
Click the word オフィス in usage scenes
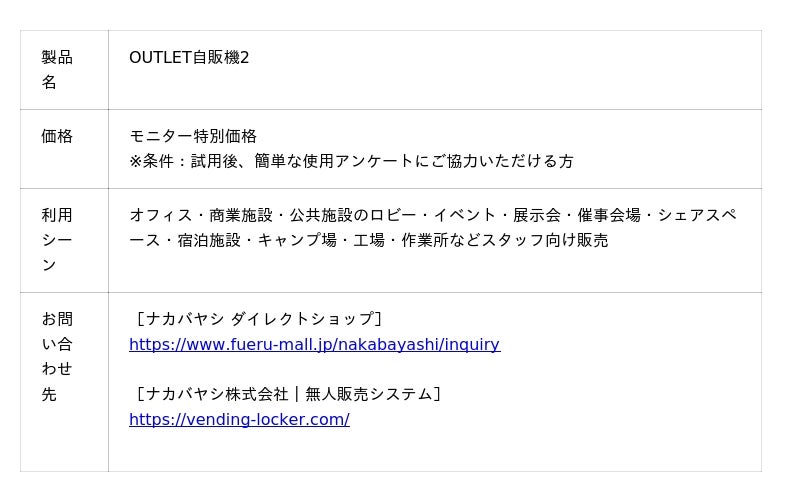click(x=161, y=215)
